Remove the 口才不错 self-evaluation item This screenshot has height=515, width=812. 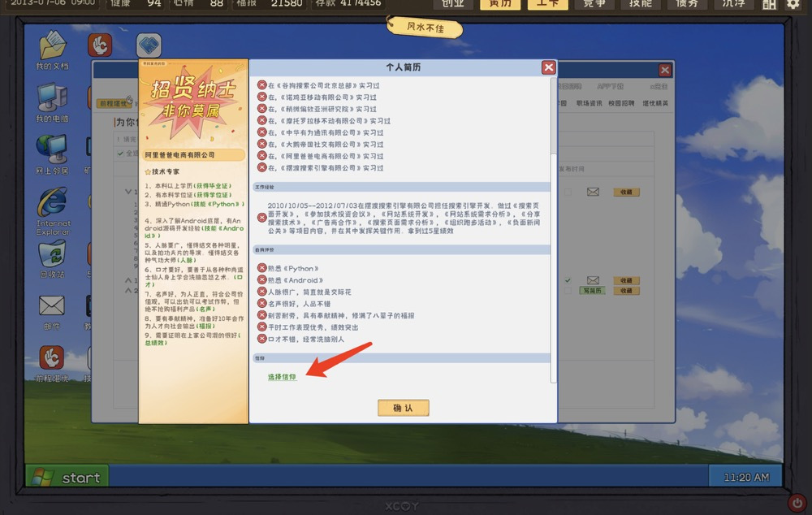262,339
